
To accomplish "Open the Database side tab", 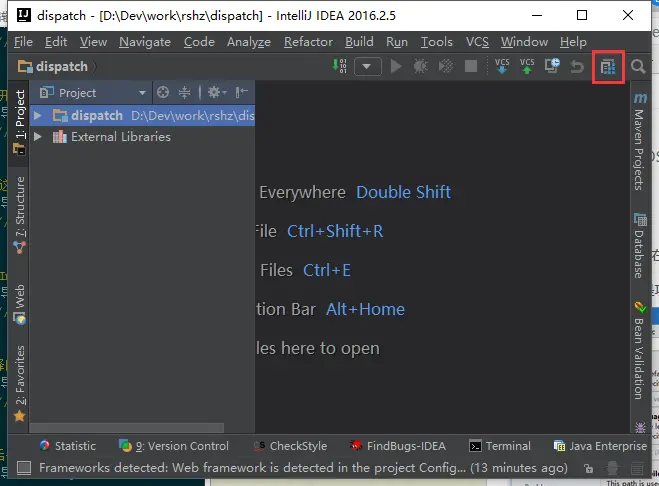I will [x=640, y=246].
